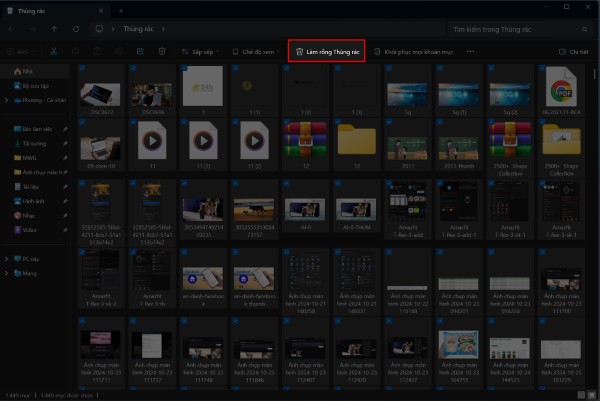
Task: Click the Chi tiết details pane button
Action: coord(573,51)
